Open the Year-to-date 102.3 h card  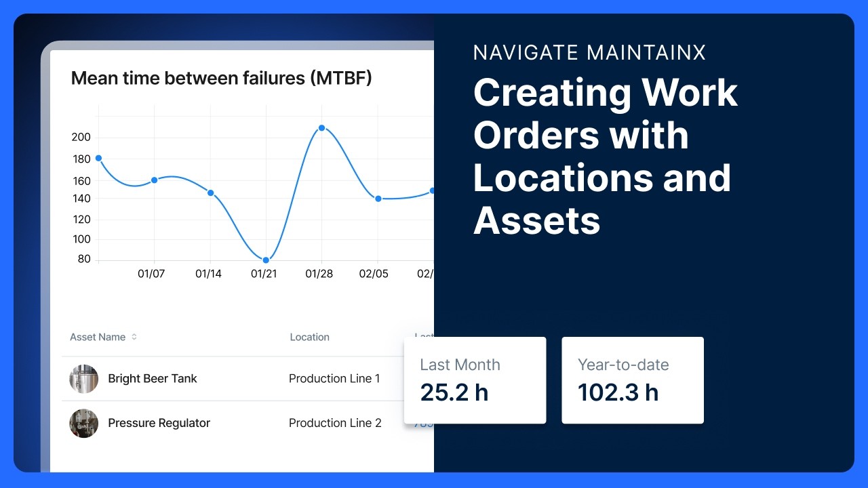tap(633, 380)
